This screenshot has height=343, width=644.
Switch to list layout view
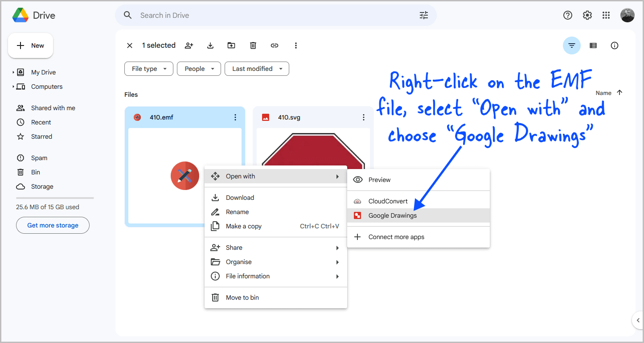click(593, 45)
